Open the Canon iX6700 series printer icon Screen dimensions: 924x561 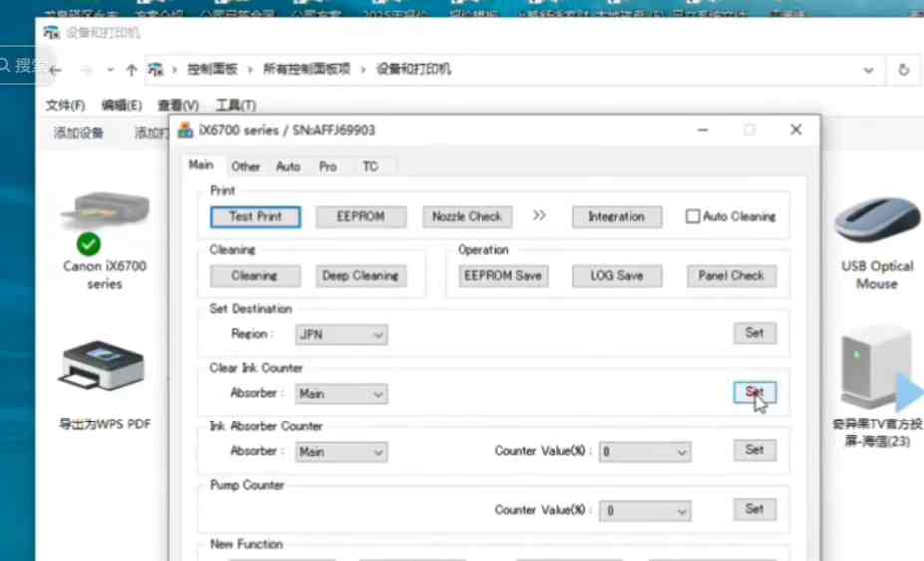click(105, 211)
